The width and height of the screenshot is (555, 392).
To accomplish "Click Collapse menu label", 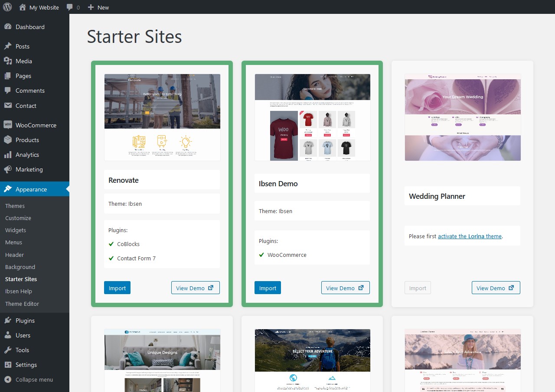I will tap(34, 379).
